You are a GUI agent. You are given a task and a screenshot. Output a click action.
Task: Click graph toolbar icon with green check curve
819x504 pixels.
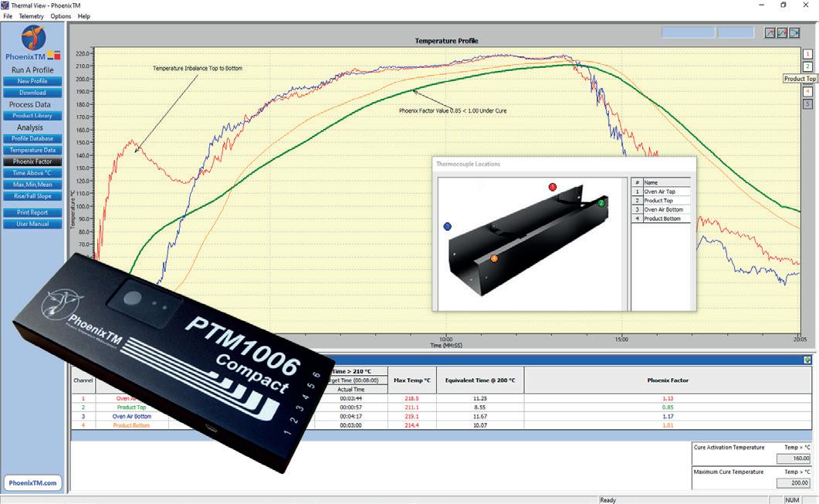(782, 33)
